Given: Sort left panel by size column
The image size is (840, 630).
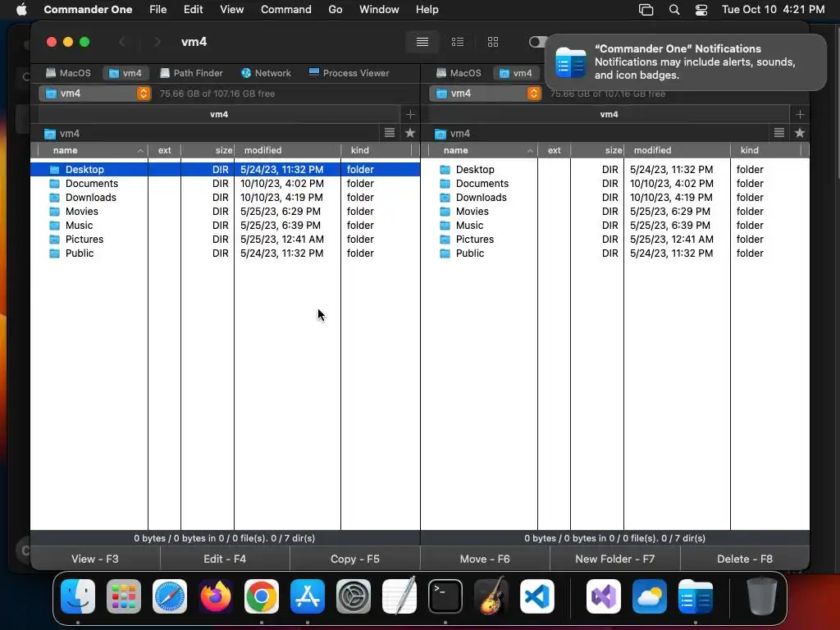Looking at the screenshot, I should point(208,151).
